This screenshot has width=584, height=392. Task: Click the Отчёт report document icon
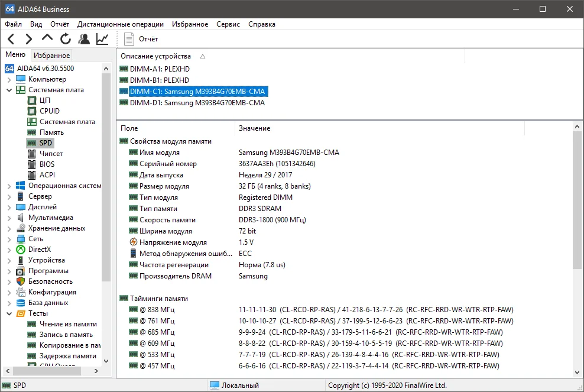tap(129, 39)
